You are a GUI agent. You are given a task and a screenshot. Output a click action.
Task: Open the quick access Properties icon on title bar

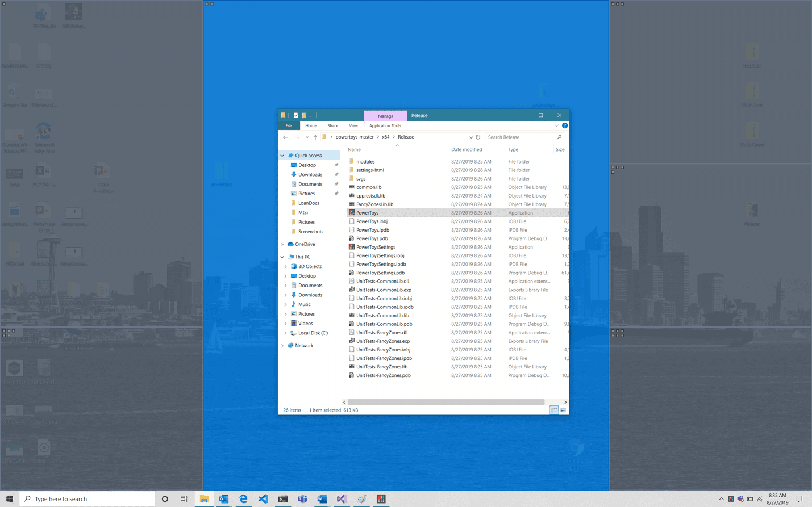(295, 115)
